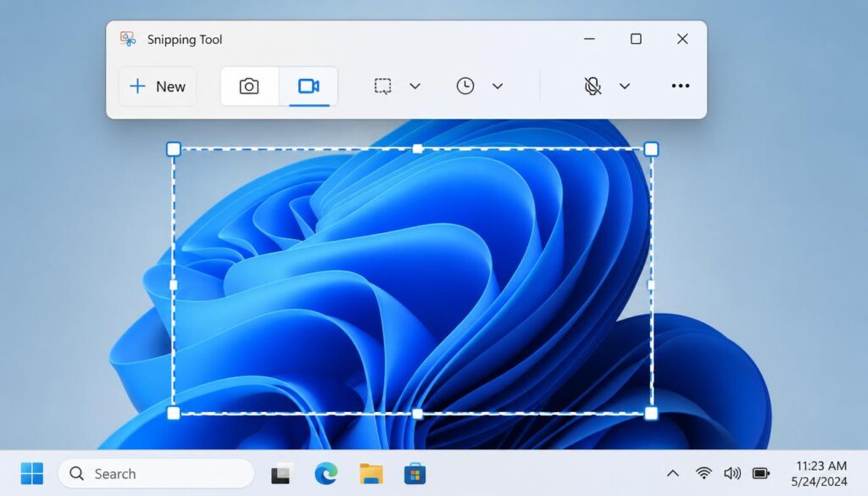The image size is (868, 496).
Task: Click the left-middle selection edge handle
Action: 173,285
